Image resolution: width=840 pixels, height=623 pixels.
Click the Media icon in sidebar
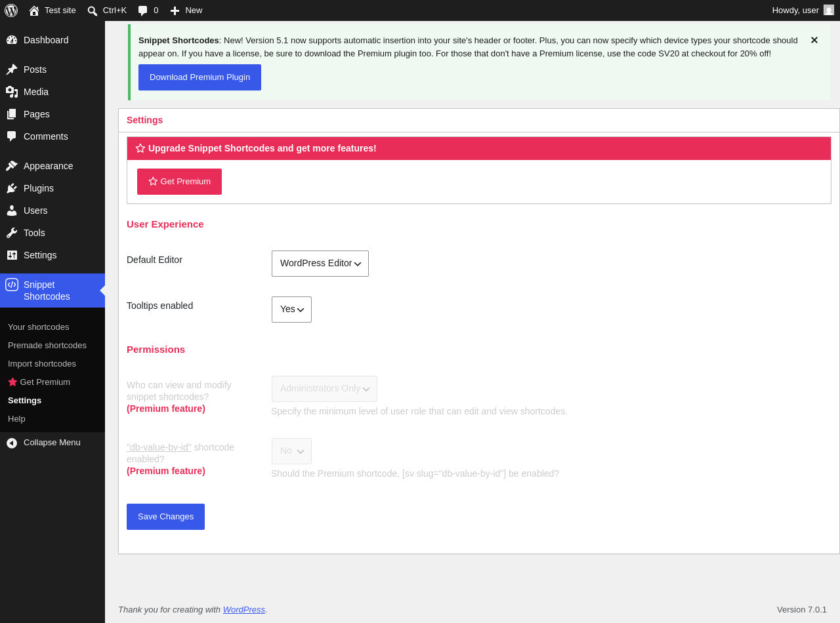12,92
